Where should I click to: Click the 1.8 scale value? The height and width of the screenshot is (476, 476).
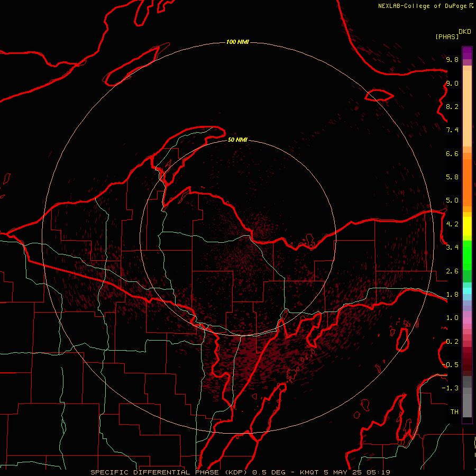click(x=452, y=295)
